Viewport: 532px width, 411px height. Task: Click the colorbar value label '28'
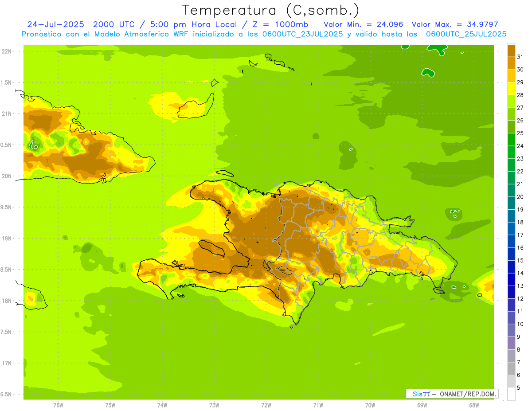(520, 95)
